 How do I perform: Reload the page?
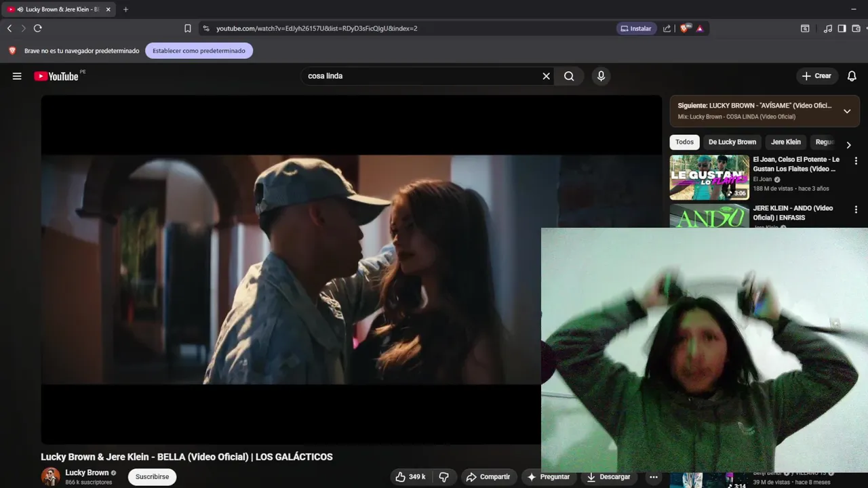(38, 28)
